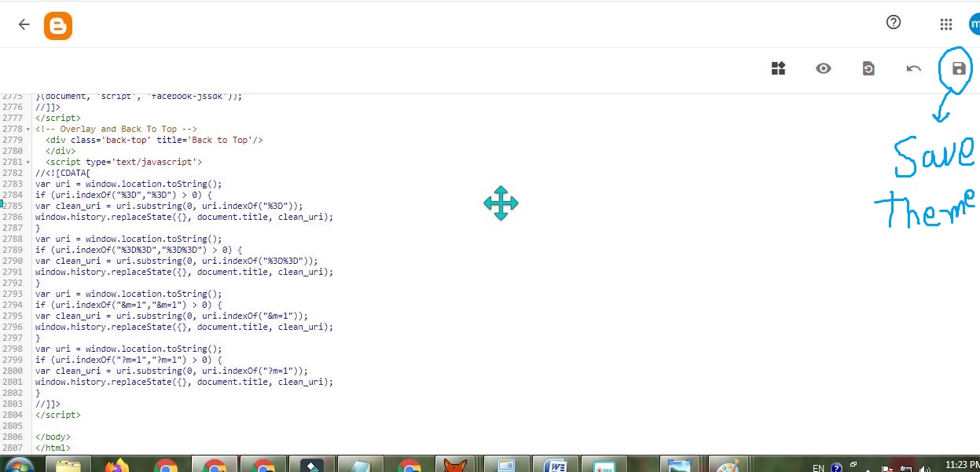
Task: Click the substring indexOf("?m=1") line
Action: tap(171, 371)
